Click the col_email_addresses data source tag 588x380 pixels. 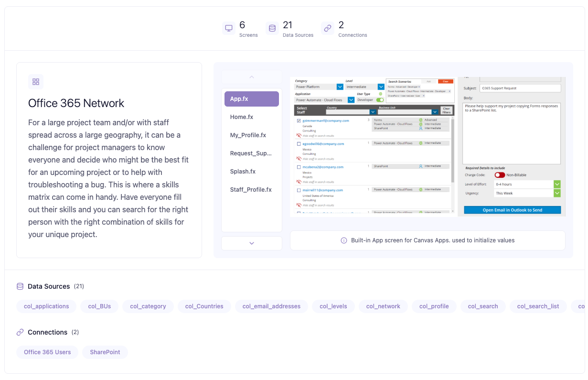(271, 306)
